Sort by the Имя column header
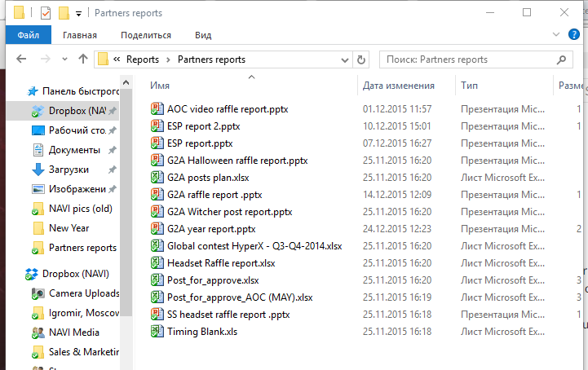This screenshot has width=588, height=370. pyautogui.click(x=160, y=86)
